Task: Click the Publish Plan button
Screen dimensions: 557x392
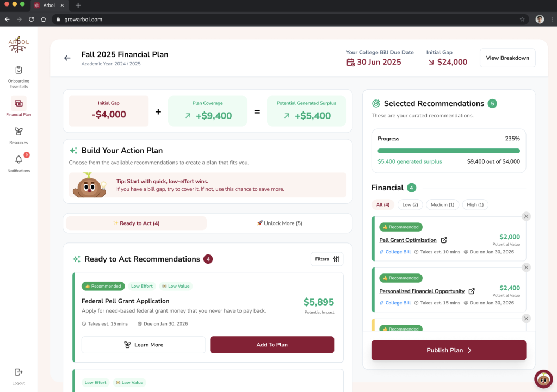Action: [x=448, y=351]
